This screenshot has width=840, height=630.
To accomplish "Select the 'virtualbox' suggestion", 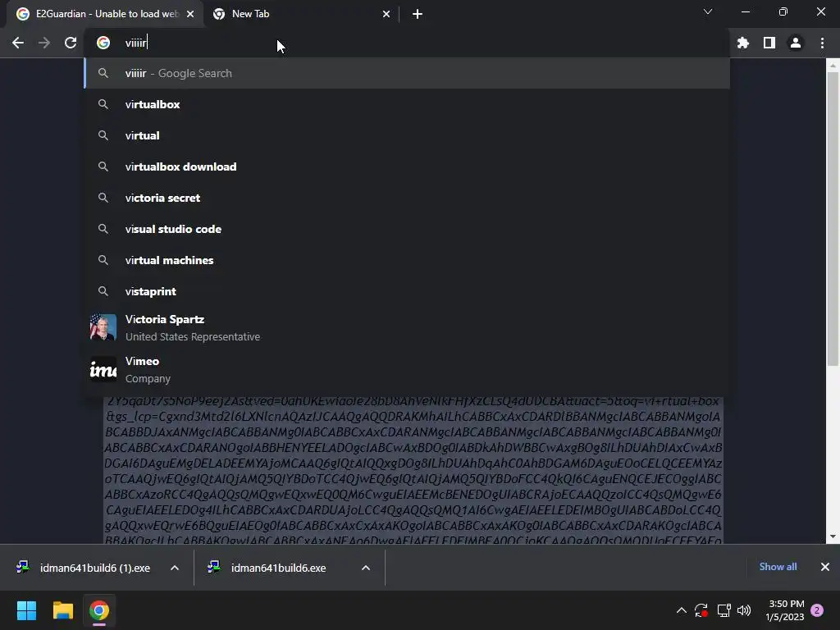I will pyautogui.click(x=407, y=104).
